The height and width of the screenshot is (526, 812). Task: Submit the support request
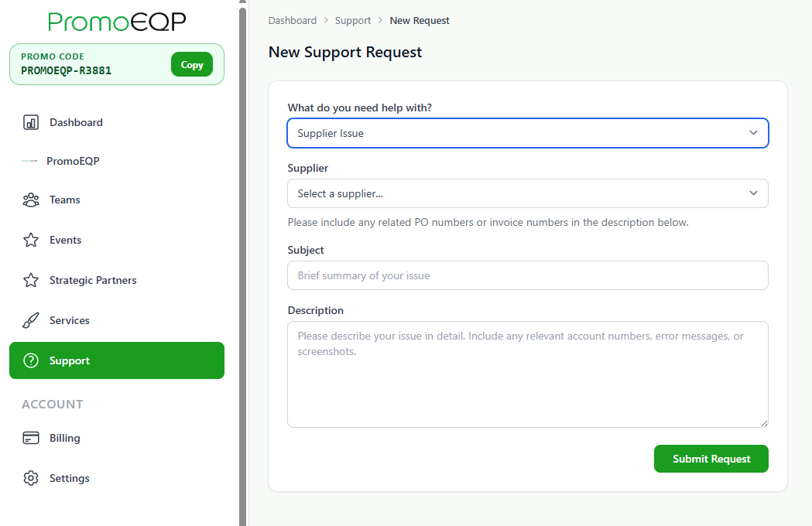click(x=711, y=459)
